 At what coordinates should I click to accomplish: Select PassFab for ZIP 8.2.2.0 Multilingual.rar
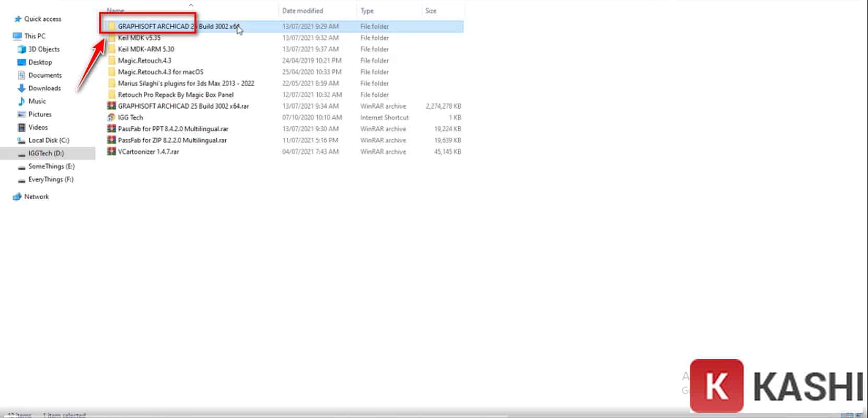click(x=172, y=141)
